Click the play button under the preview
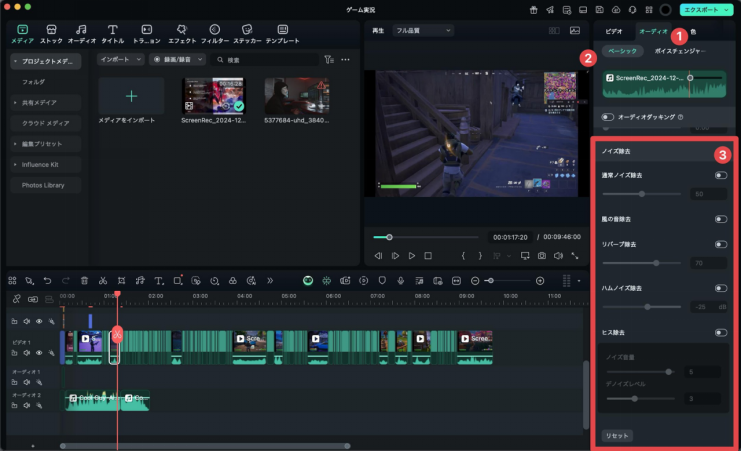 pos(411,256)
